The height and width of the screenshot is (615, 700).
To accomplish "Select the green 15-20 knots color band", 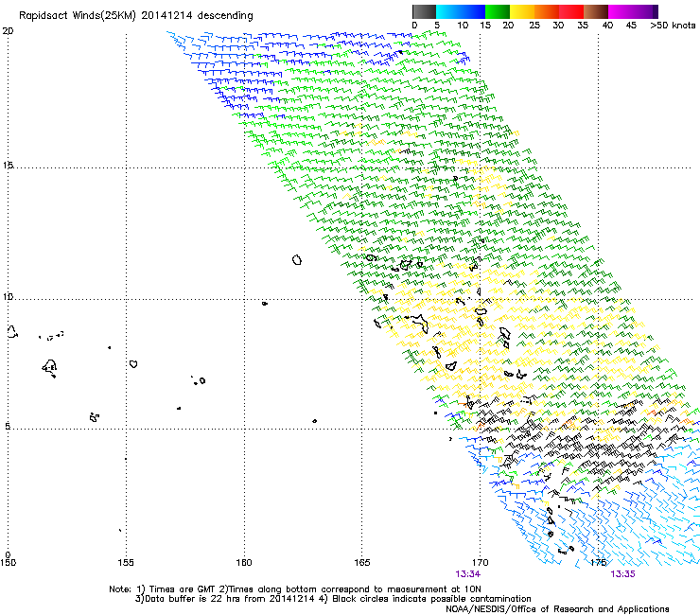I will click(498, 11).
